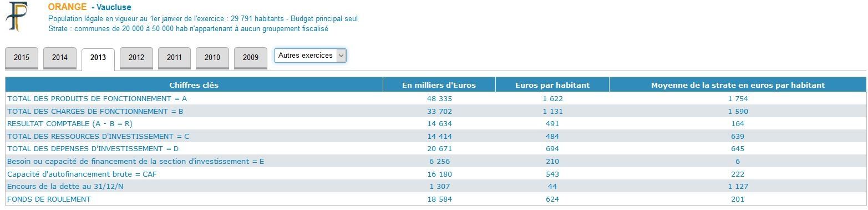
Task: Switch to the 2015 tab
Action: (22, 58)
